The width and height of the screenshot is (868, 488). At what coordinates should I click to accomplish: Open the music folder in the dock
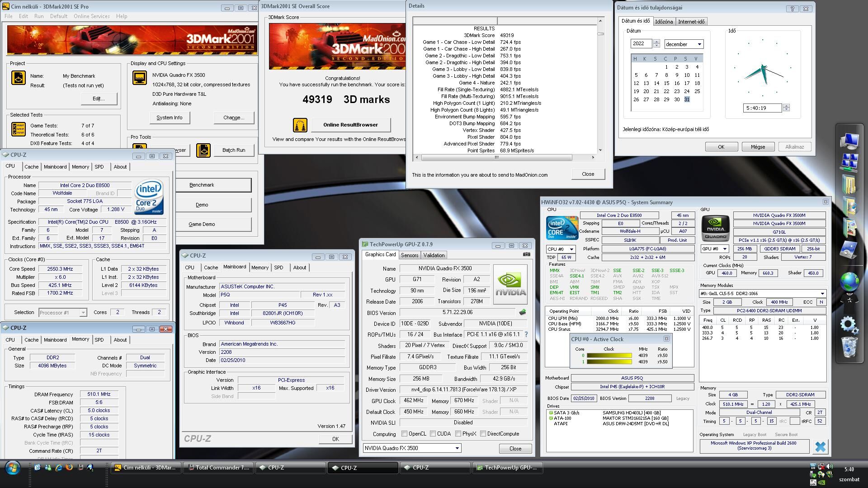849,206
